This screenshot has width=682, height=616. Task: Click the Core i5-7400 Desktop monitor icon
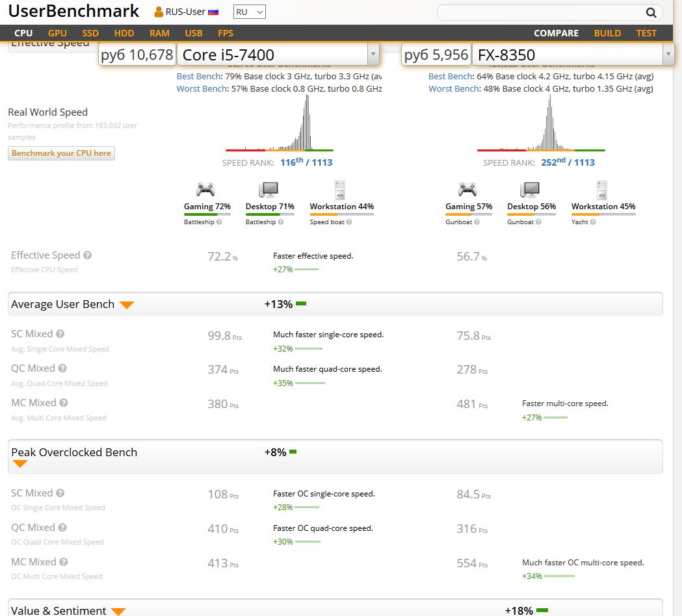(x=269, y=190)
